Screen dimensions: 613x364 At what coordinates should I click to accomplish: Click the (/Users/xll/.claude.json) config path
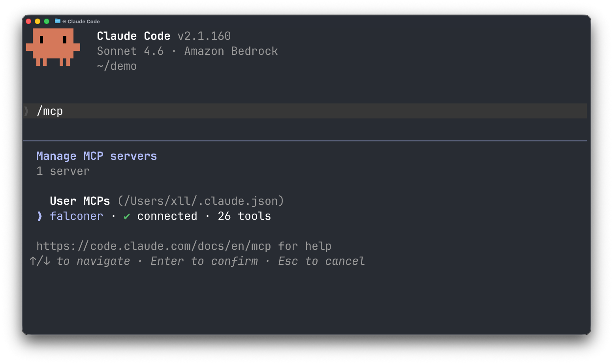tap(201, 201)
